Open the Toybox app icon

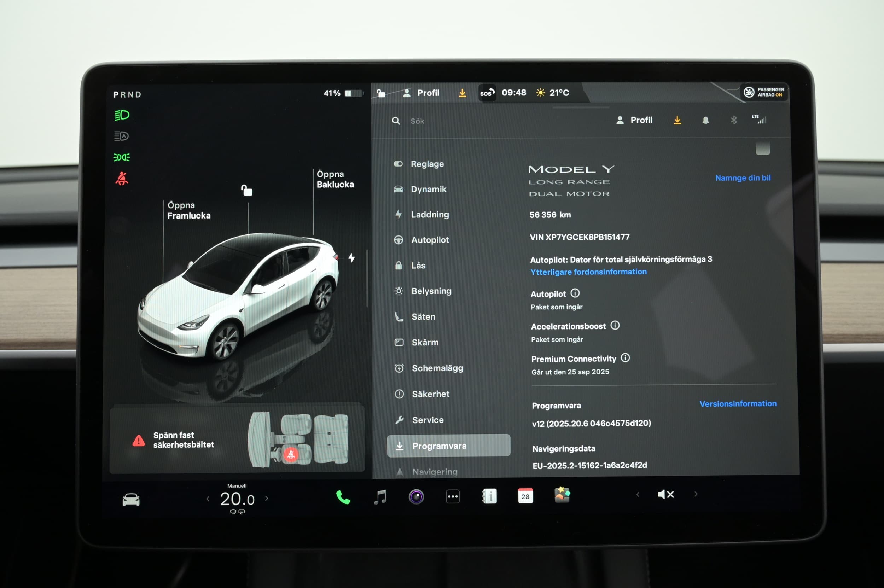[562, 495]
